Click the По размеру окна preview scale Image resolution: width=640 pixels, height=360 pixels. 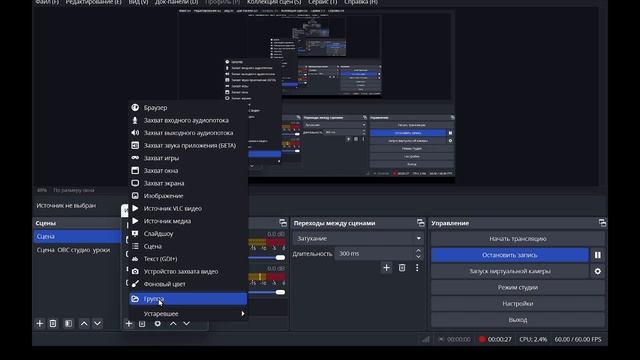73,190
